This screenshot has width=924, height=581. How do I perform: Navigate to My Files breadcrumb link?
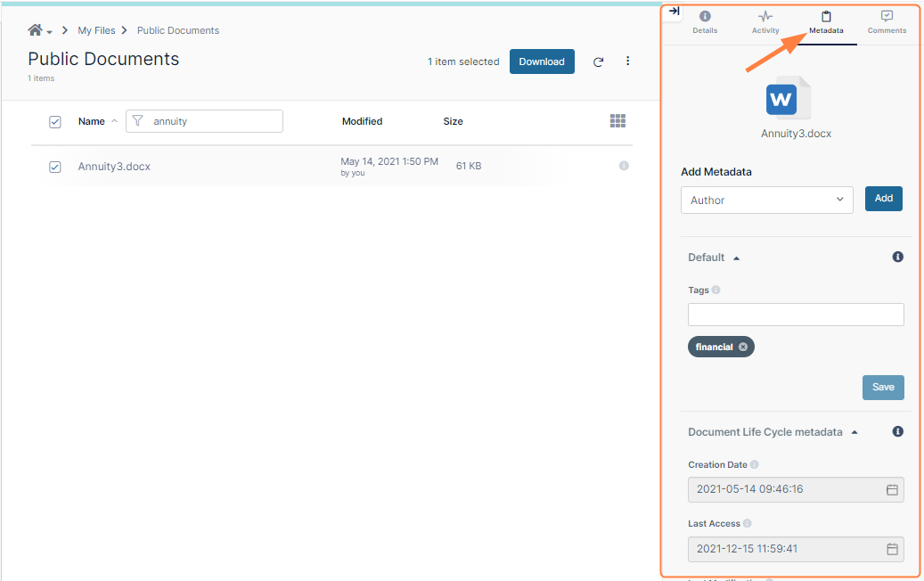96,29
